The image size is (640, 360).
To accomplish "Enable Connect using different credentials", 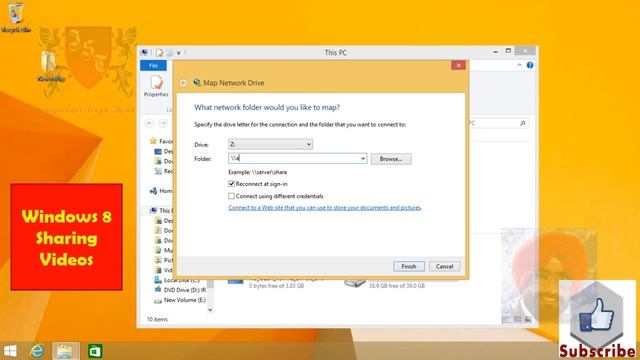I will pyautogui.click(x=231, y=196).
